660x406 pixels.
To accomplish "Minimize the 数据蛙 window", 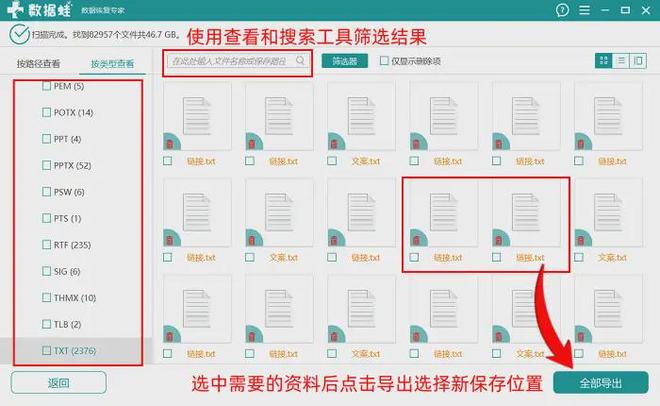I will tap(605, 10).
